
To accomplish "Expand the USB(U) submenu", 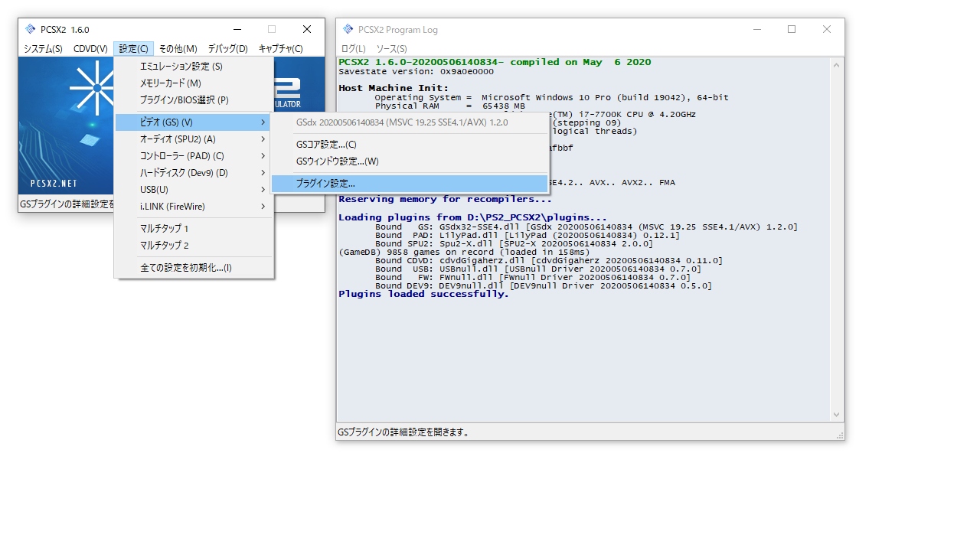I will (194, 190).
